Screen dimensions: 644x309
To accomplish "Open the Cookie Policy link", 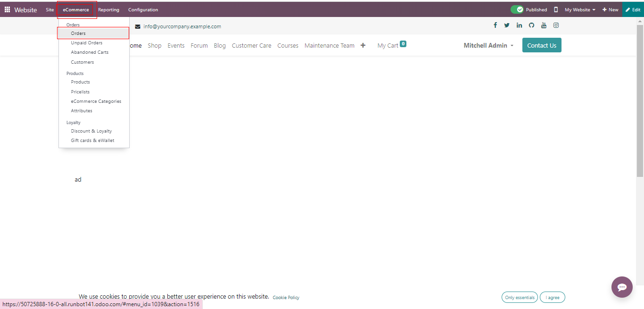I will (286, 298).
